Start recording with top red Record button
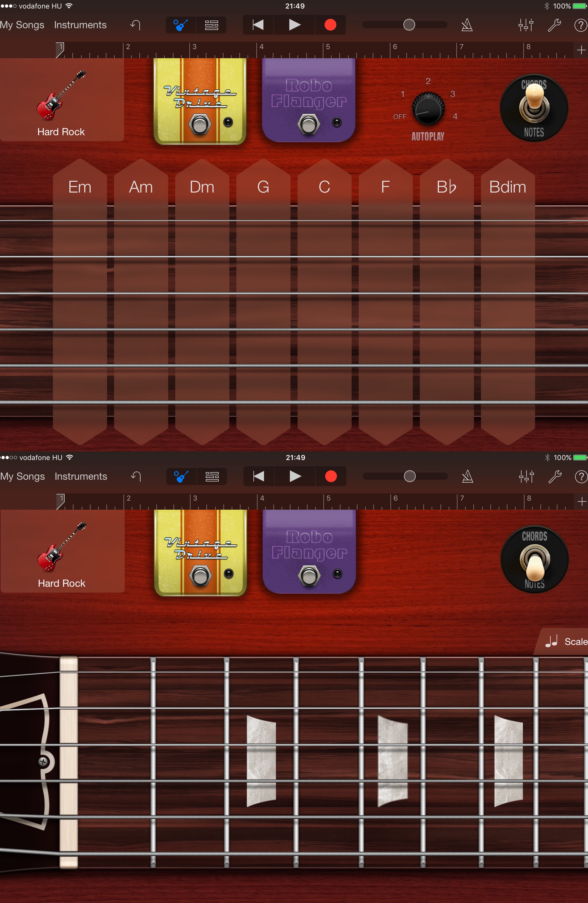The width and height of the screenshot is (588, 903). pyautogui.click(x=330, y=25)
